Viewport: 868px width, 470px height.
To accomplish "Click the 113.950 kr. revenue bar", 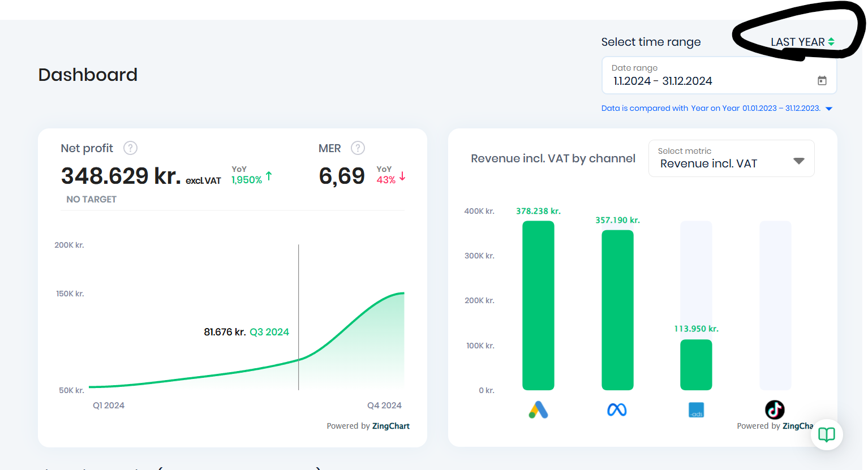I will point(696,365).
